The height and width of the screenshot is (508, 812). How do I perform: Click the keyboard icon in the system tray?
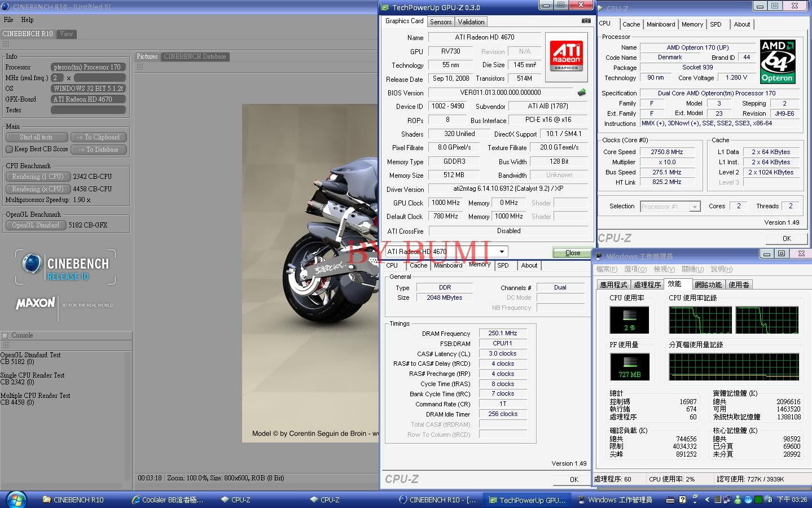[x=670, y=500]
